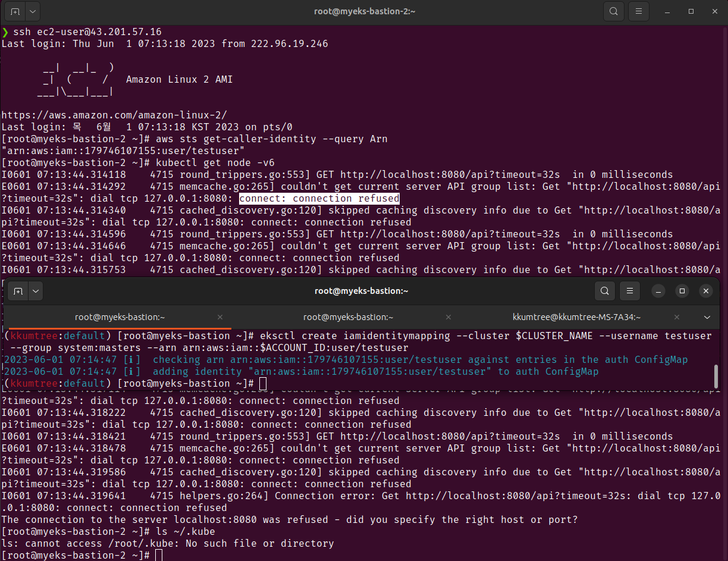Click 'helpers.go:264] Connection error' log line
728x561 pixels.
point(361,502)
